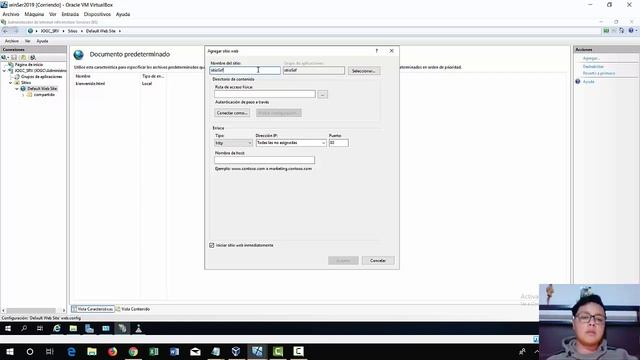
Task: Open host Cortana circle icon
Action: tap(30, 351)
